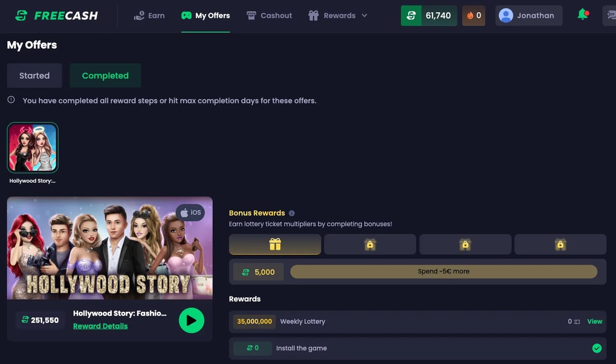Screen dimensions: 616x364
Task: Click the info icon beside completion notice
Action: (x=11, y=100)
